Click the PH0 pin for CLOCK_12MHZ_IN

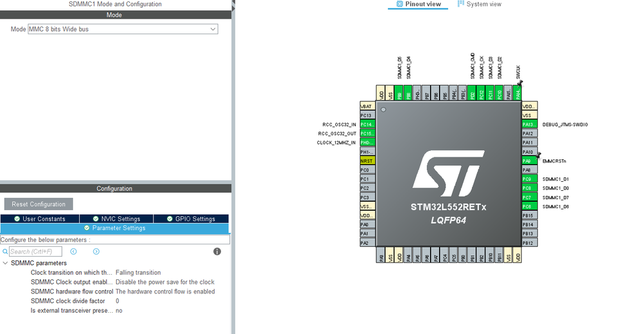(x=367, y=142)
